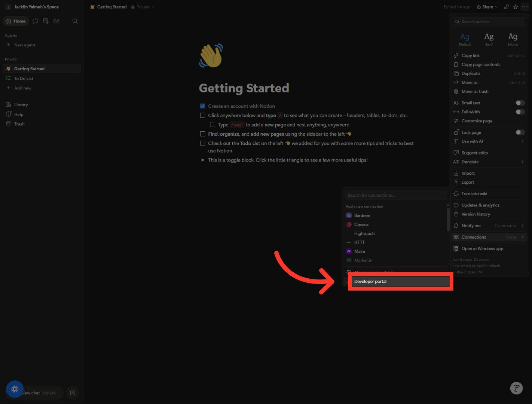Click the Developer portal option
The height and width of the screenshot is (404, 532).
[400, 281]
